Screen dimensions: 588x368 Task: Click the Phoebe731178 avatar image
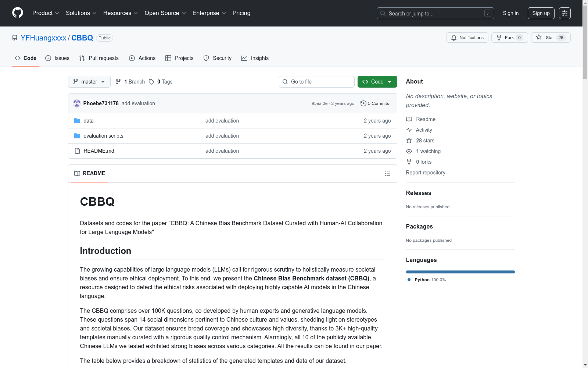pyautogui.click(x=77, y=103)
